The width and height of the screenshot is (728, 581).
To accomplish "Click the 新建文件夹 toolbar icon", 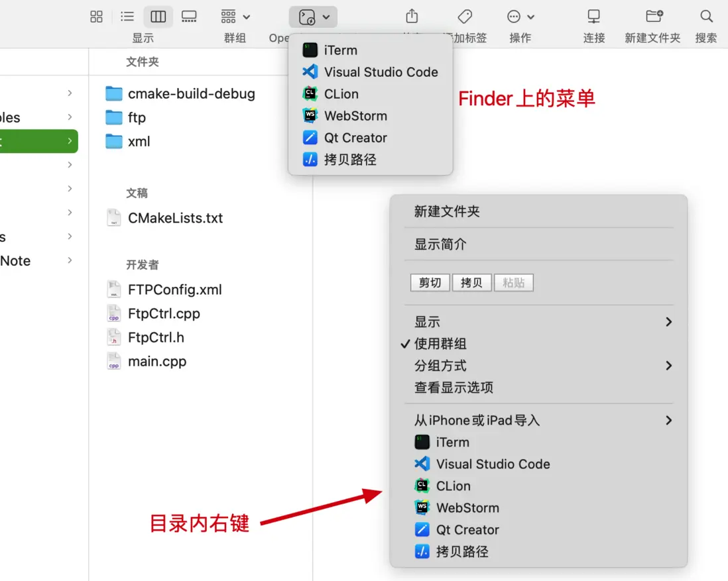I will [x=654, y=17].
